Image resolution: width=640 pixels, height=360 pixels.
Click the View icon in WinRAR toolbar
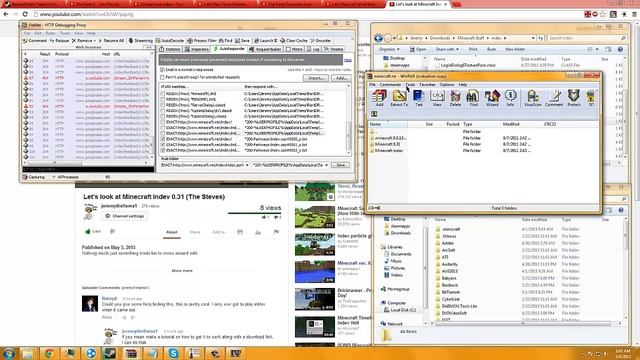click(x=437, y=98)
